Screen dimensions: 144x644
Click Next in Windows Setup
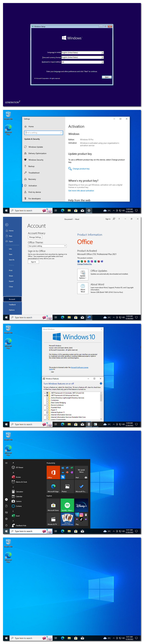(x=107, y=77)
